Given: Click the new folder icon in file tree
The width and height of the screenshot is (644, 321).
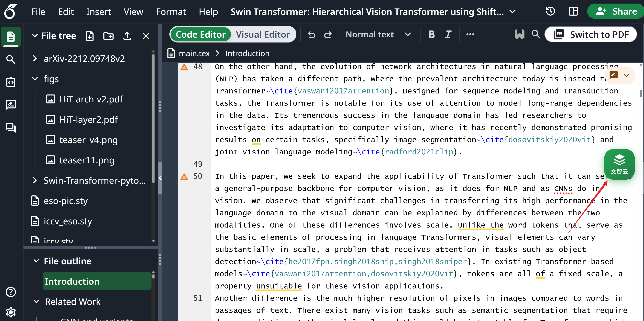Looking at the screenshot, I should (108, 36).
